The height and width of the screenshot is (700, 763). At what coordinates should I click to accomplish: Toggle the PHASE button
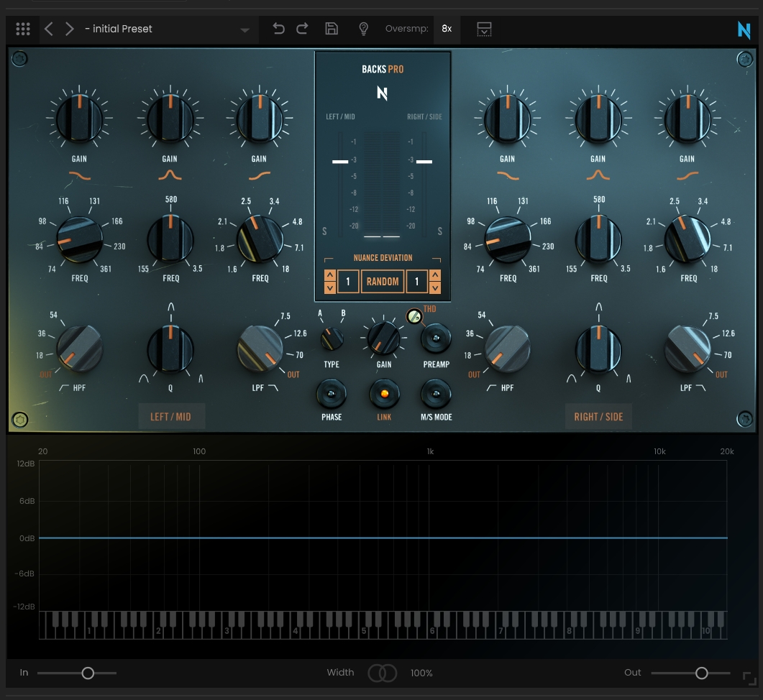click(x=332, y=394)
